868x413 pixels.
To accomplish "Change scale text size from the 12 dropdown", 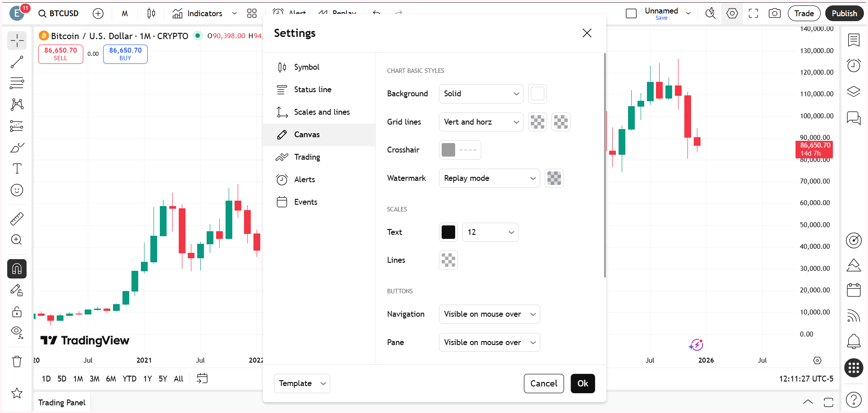I will (490, 232).
